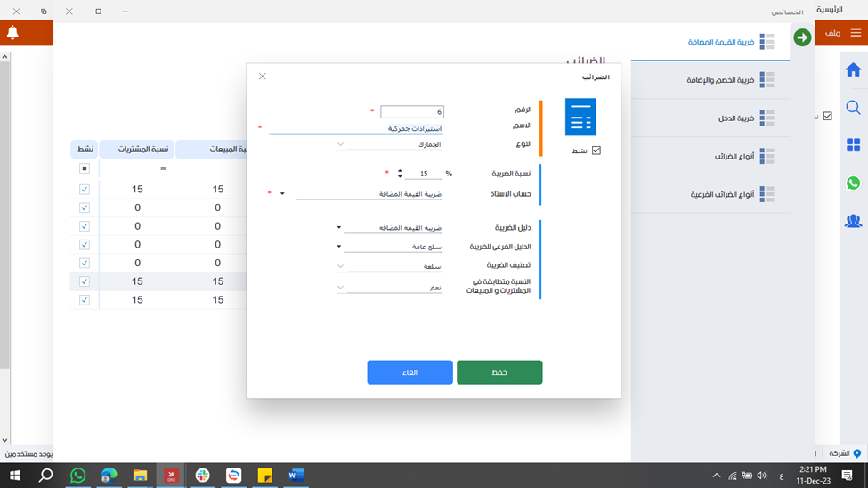The height and width of the screenshot is (488, 868).
Task: Click the search magnifier icon in the sidebar
Action: [853, 108]
